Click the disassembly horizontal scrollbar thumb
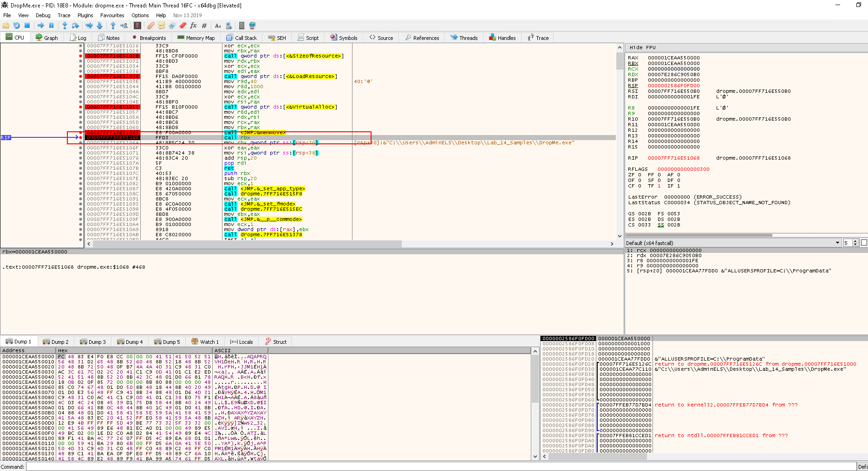868x471 pixels. [x=246, y=243]
